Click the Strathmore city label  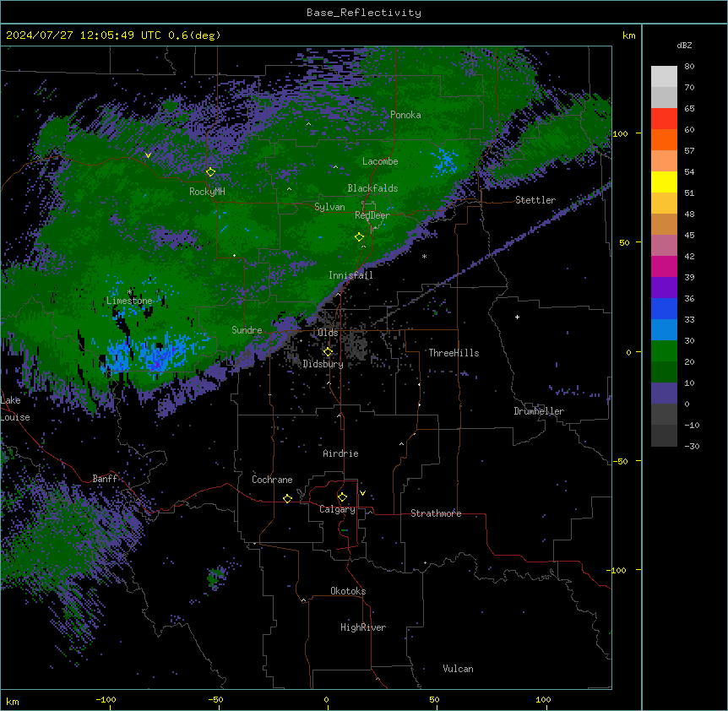pos(436,513)
